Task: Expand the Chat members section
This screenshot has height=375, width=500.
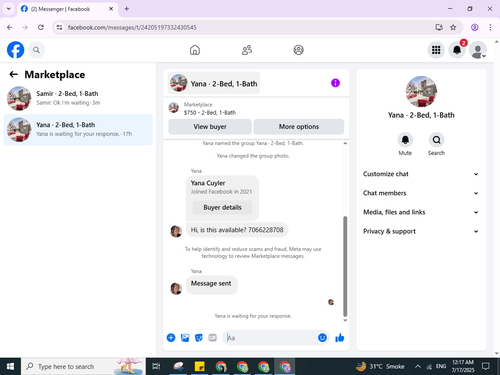Action: tap(421, 193)
